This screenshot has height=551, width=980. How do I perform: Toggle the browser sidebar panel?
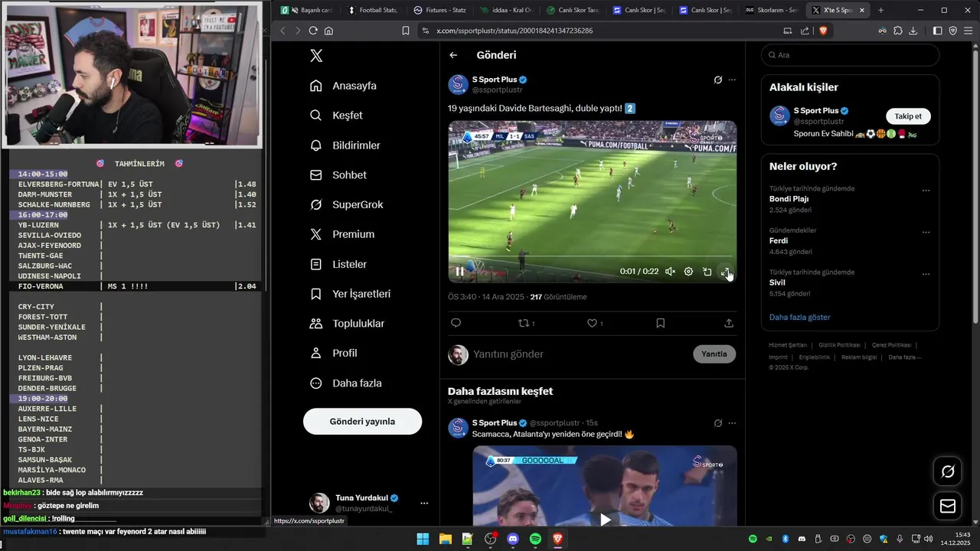coord(938,31)
